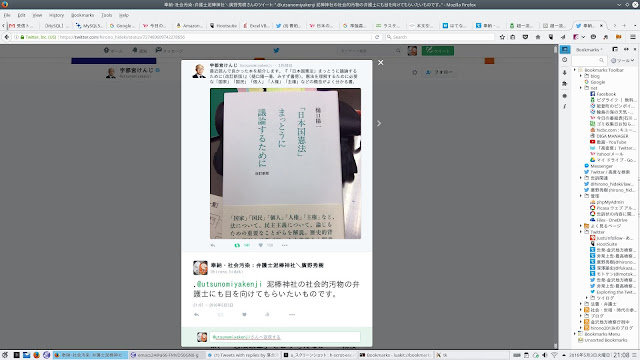
Task: Open the @utsunomiyakenji mention link
Action: pos(229,284)
